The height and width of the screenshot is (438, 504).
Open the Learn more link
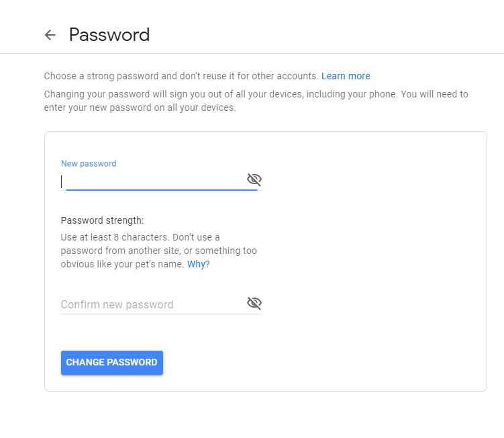346,76
